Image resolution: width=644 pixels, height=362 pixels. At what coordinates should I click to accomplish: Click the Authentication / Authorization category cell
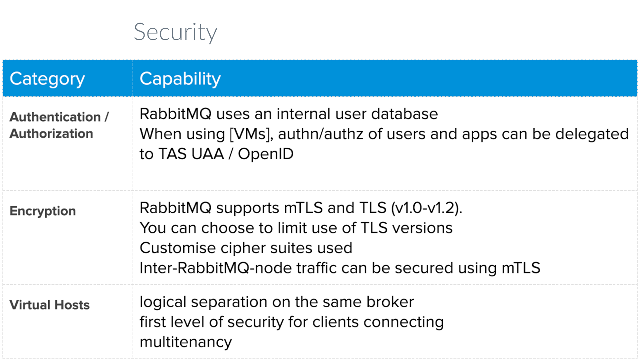(x=59, y=125)
